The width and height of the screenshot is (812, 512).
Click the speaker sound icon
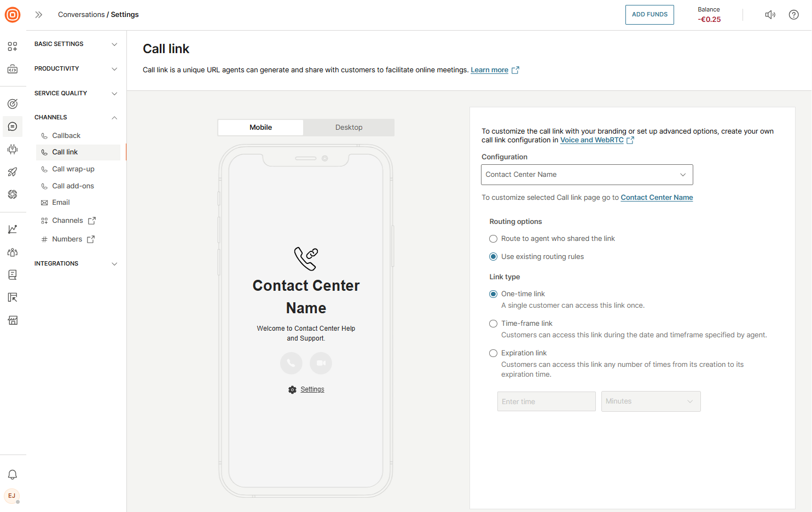click(770, 15)
